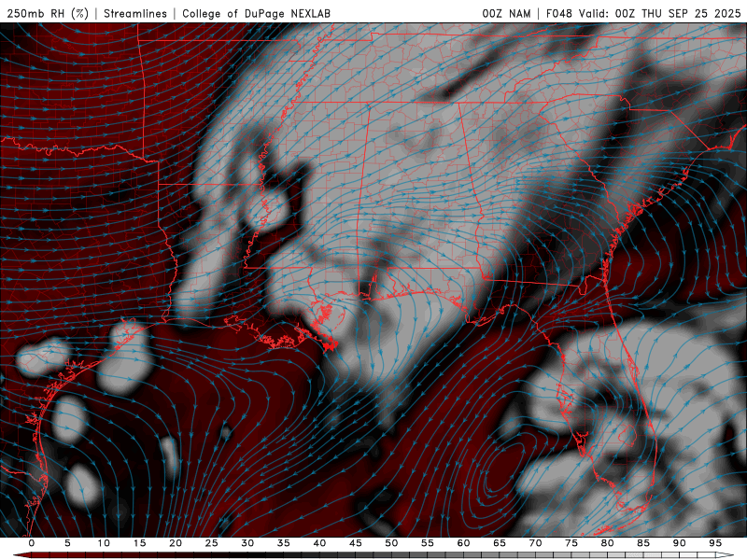Viewport: 747px width, 560px height.
Task: Click the "00Z NAM" model run label
Action: [x=506, y=13]
